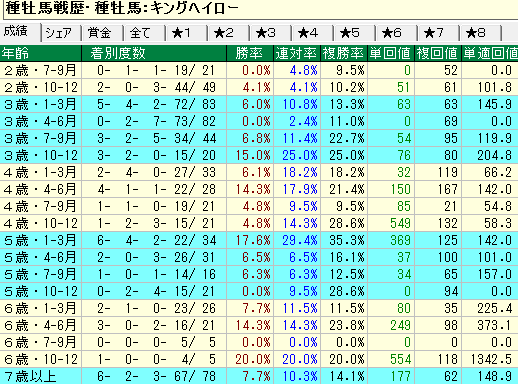Viewport: 518px width, 384px height.
Task: Open the ★8 tab
Action: coord(481,33)
